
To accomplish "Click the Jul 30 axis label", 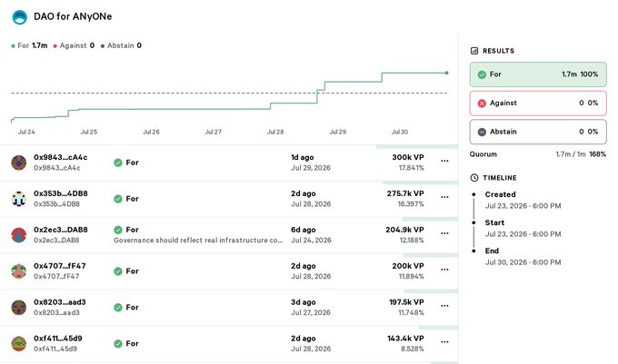I will [x=400, y=132].
